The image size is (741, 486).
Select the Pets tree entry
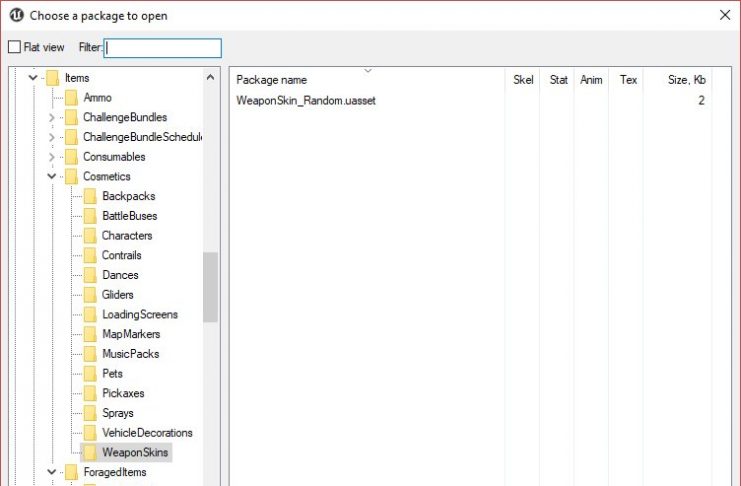tap(112, 373)
